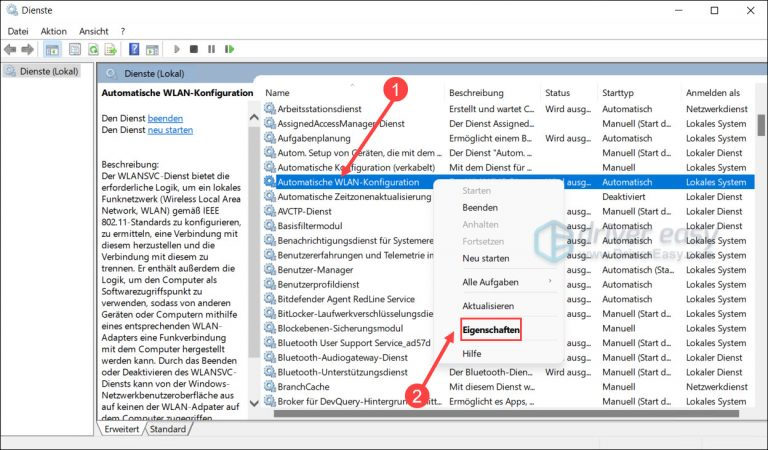Open the blue Help toolbar icon
768x450 pixels.
(133, 48)
